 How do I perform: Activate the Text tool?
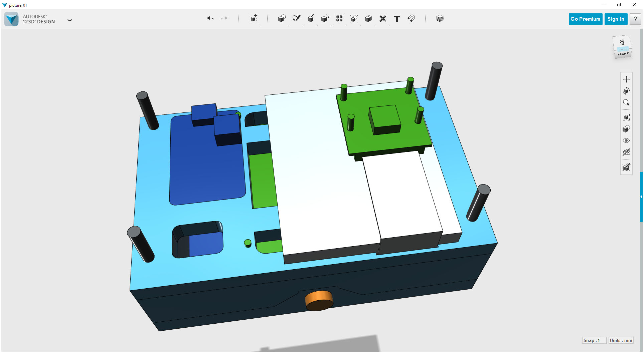pos(397,19)
